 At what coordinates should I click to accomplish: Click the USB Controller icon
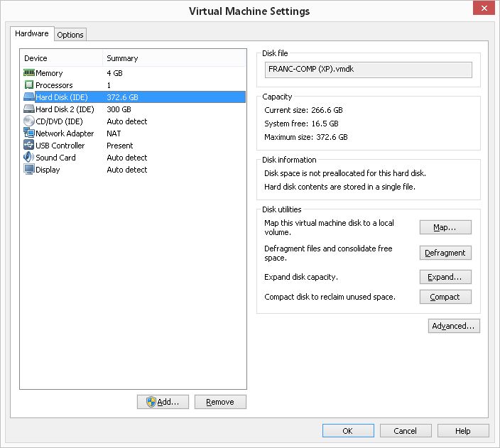point(29,146)
